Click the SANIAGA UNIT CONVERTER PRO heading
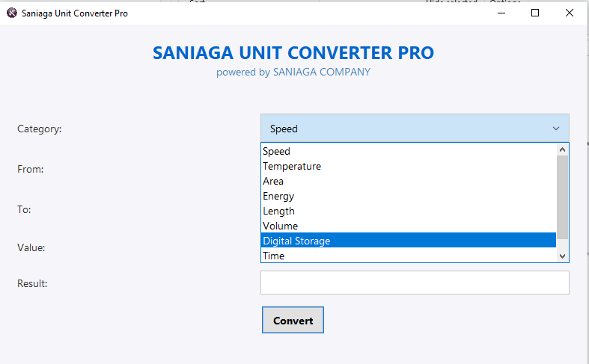Screen dimensions: 589x364 coord(293,52)
